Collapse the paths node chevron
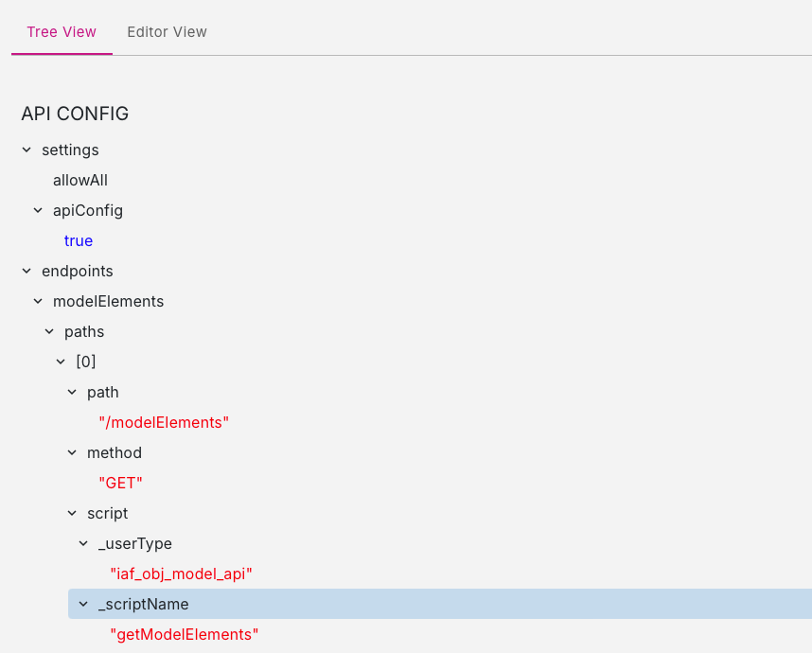This screenshot has height=653, width=812. [49, 331]
